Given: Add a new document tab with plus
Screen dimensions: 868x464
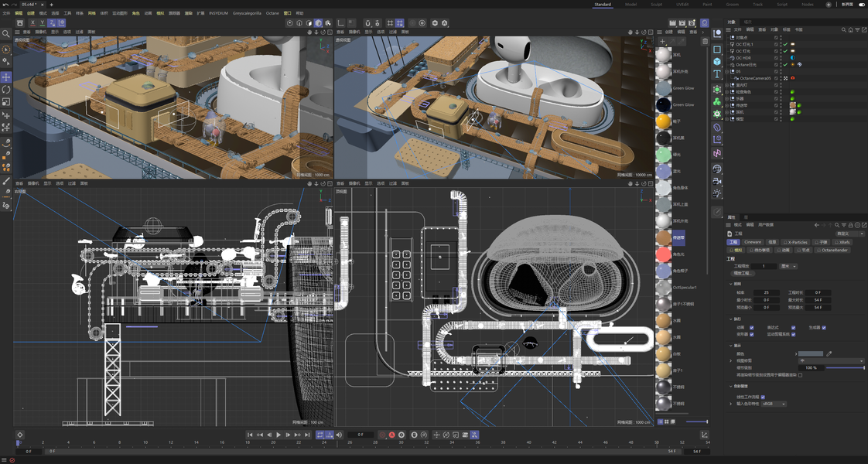Looking at the screenshot, I should [51, 5].
